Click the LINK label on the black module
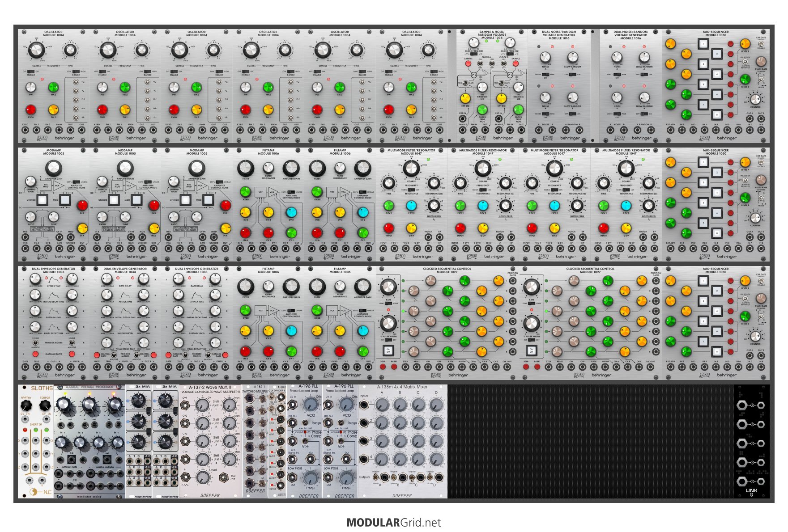Screen dimensions: 788x532 [x=752, y=490]
